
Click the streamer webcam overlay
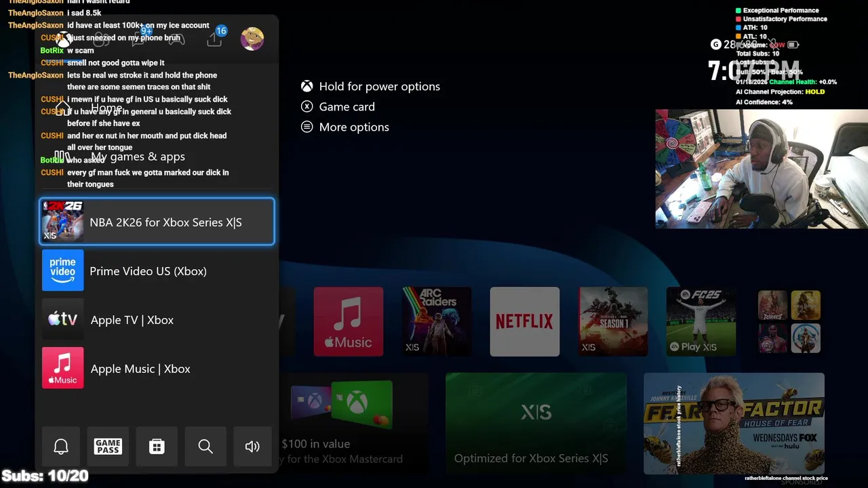(762, 169)
